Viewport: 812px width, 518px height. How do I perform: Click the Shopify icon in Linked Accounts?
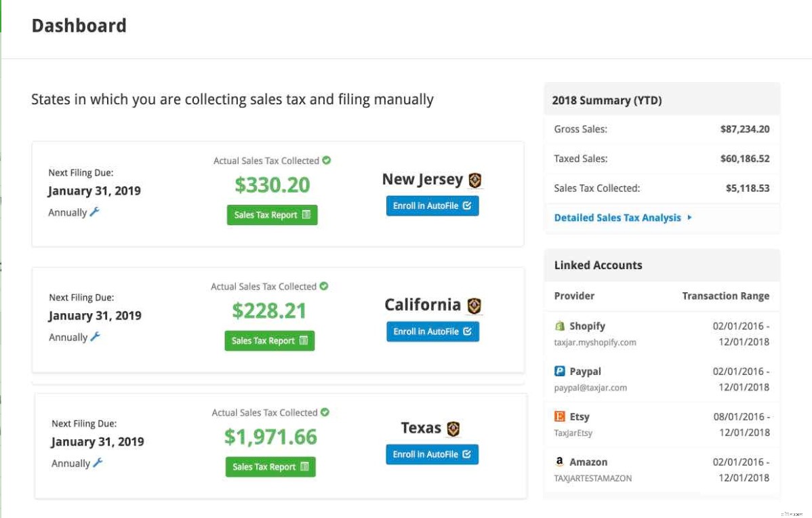click(559, 325)
